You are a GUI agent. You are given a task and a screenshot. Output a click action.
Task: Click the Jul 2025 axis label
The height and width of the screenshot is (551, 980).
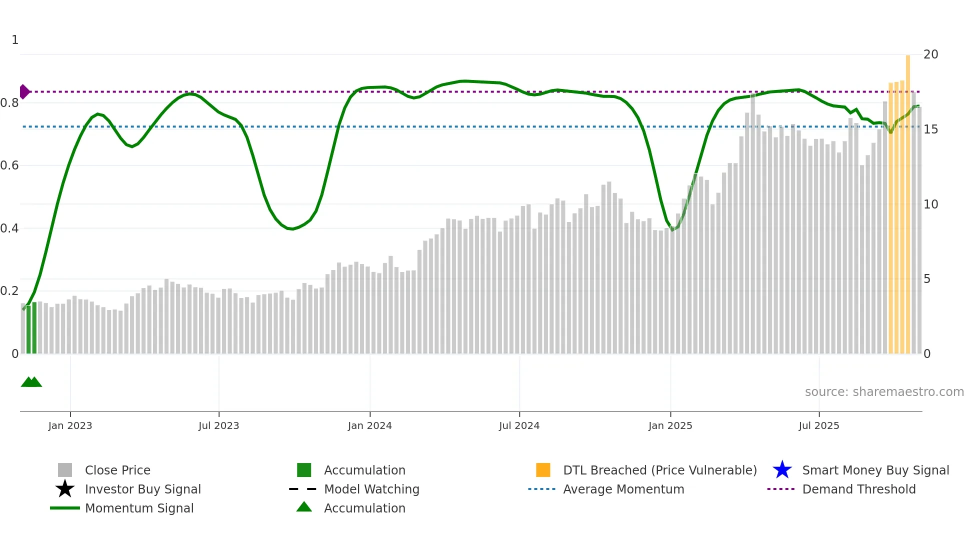(818, 425)
